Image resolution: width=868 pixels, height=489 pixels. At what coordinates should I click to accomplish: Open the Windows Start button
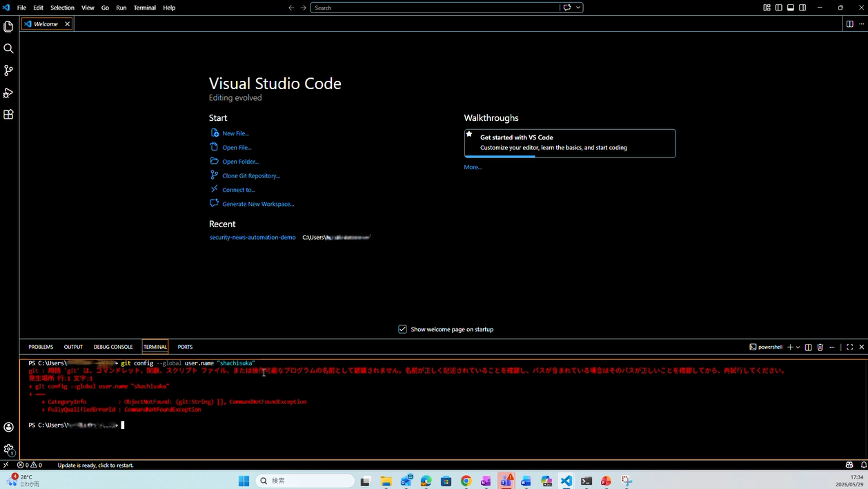click(x=244, y=481)
